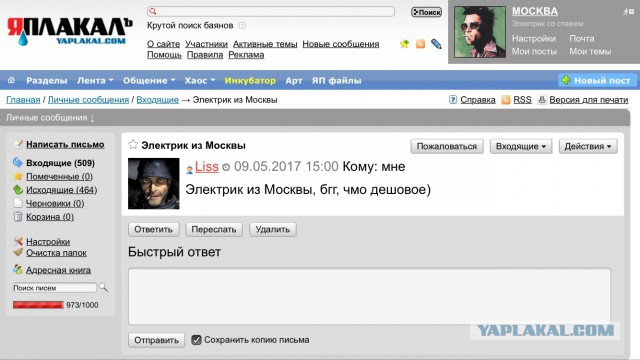Expand the 'Хаос' dropdown menu
This screenshot has width=640, height=360.
(200, 80)
